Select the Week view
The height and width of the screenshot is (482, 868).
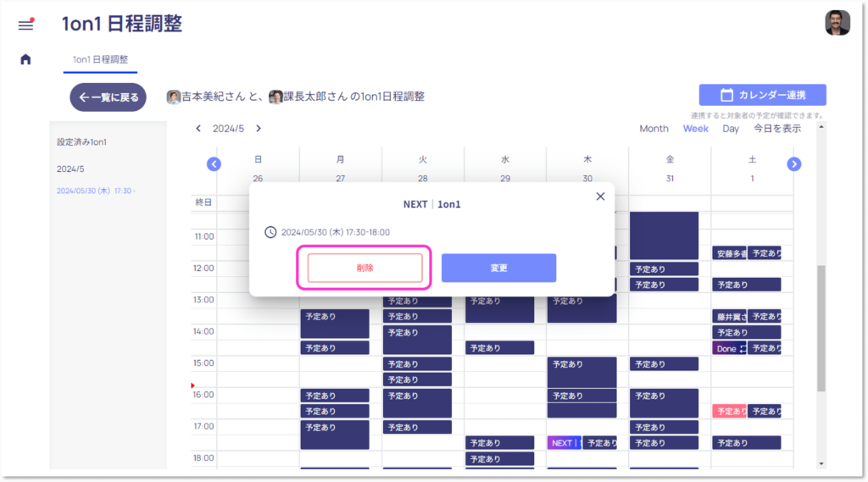[695, 129]
